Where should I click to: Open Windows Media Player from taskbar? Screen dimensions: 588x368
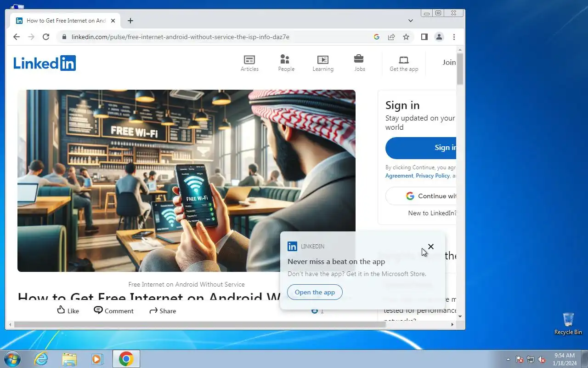pos(97,359)
